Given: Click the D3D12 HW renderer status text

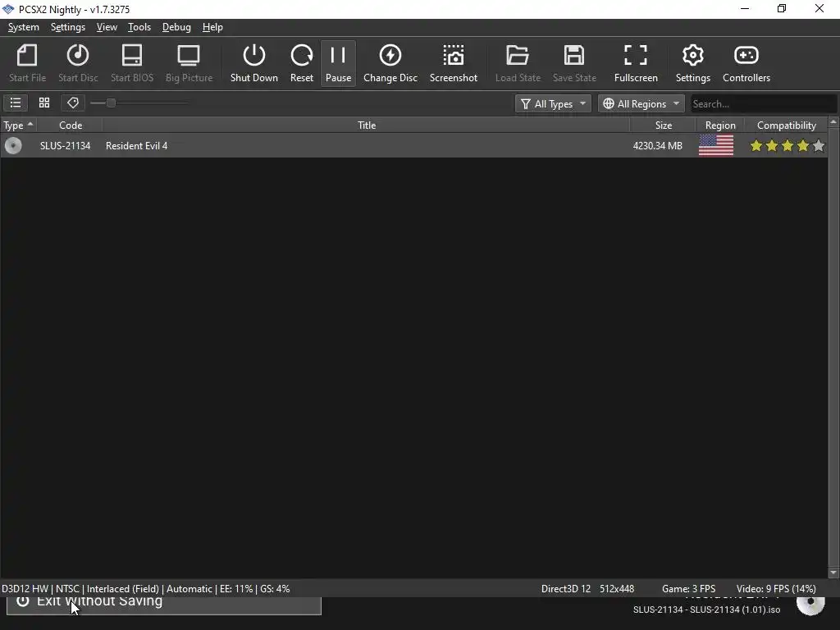Looking at the screenshot, I should [x=25, y=589].
